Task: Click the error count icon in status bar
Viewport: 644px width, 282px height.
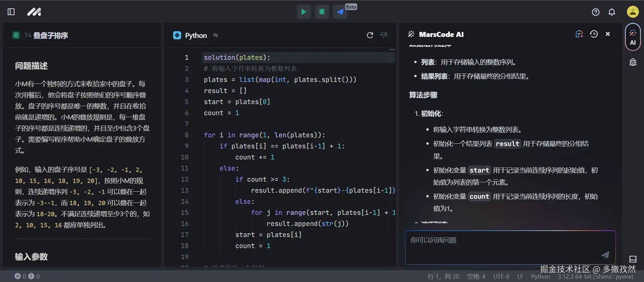Action: pyautogui.click(x=17, y=276)
